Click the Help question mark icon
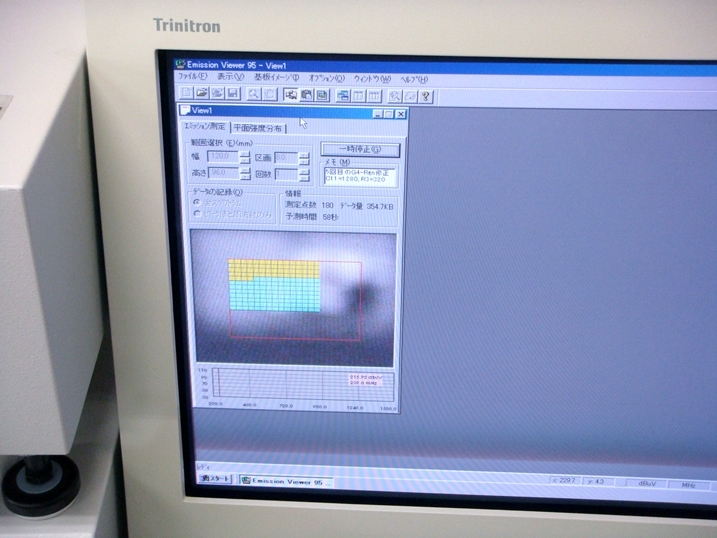Image resolution: width=717 pixels, height=538 pixels. click(426, 96)
